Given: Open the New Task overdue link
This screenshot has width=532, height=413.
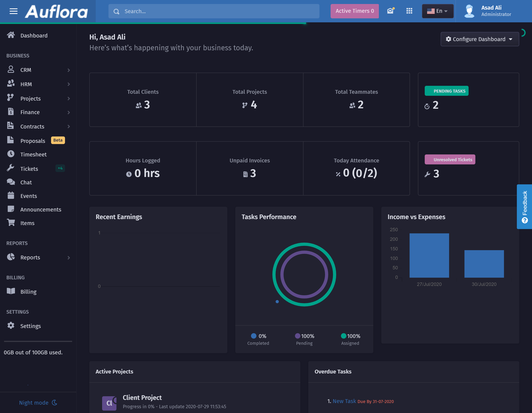Looking at the screenshot, I should (344, 401).
